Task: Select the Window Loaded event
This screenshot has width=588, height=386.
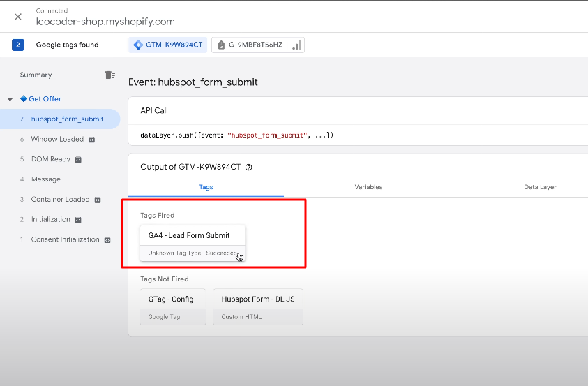Action: pyautogui.click(x=57, y=139)
